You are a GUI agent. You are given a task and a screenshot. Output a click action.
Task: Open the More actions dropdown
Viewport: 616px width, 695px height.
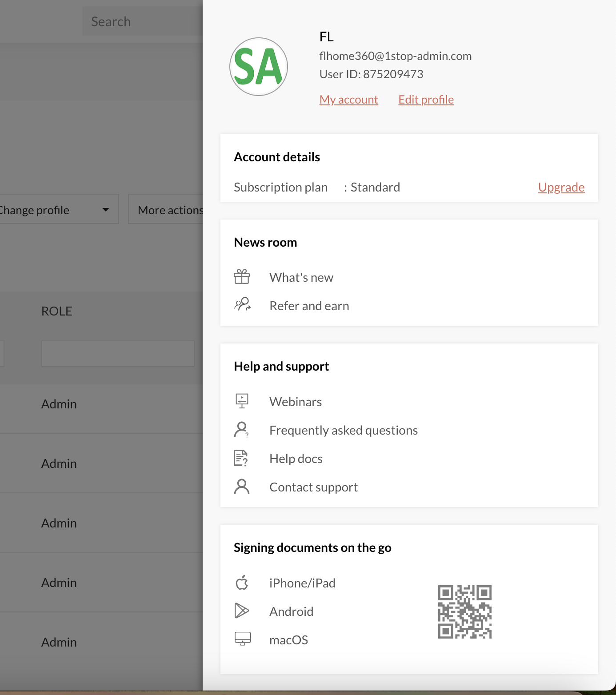tap(169, 210)
